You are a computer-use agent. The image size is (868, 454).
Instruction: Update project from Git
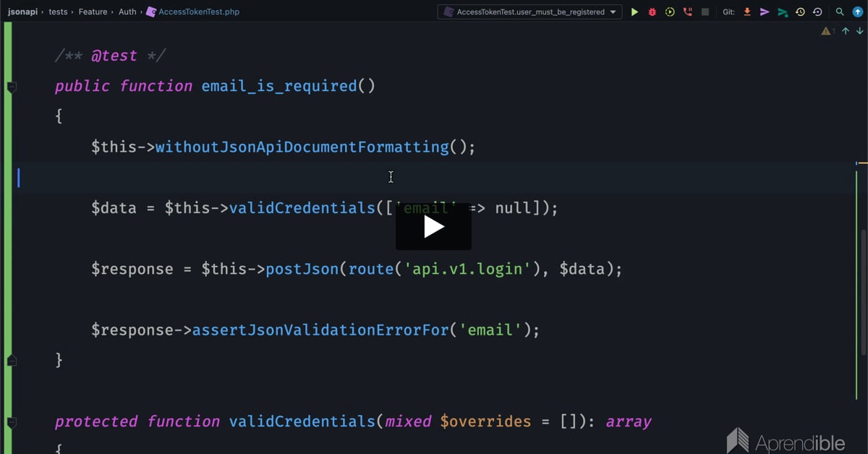(747, 12)
